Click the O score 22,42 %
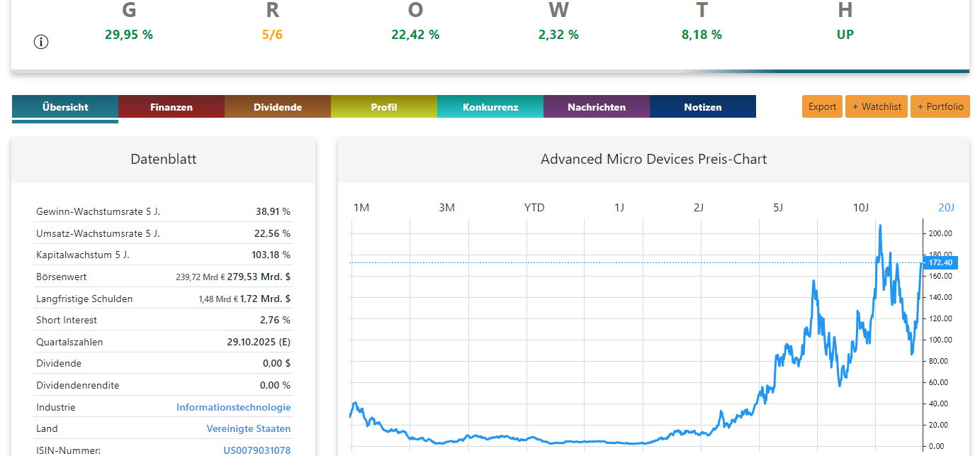Viewport: 980px width, 456px height. point(415,34)
